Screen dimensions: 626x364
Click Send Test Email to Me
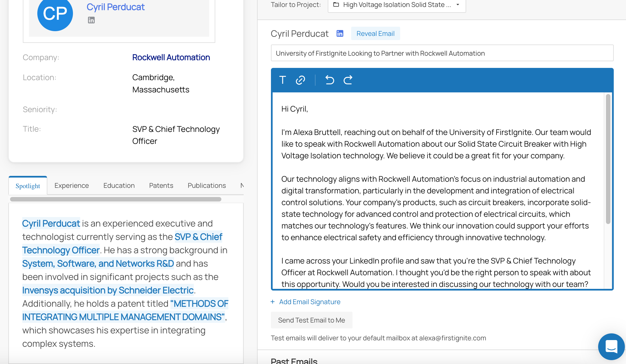311,320
